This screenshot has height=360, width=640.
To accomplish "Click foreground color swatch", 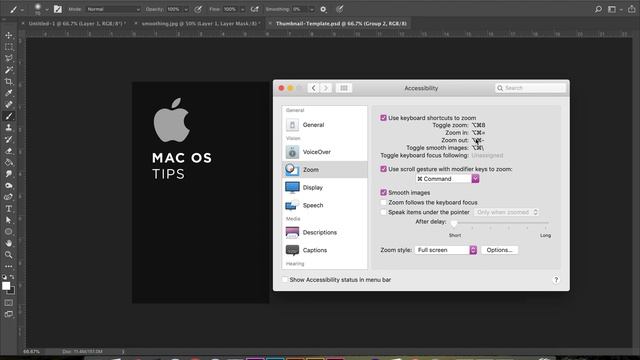I will point(6,286).
